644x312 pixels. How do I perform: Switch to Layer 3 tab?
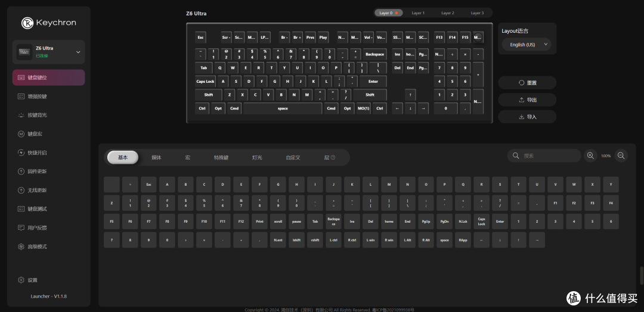(477, 13)
